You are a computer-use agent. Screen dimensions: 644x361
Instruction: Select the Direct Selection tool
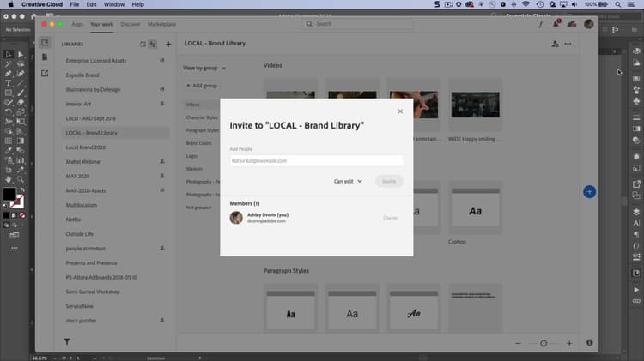(21, 54)
